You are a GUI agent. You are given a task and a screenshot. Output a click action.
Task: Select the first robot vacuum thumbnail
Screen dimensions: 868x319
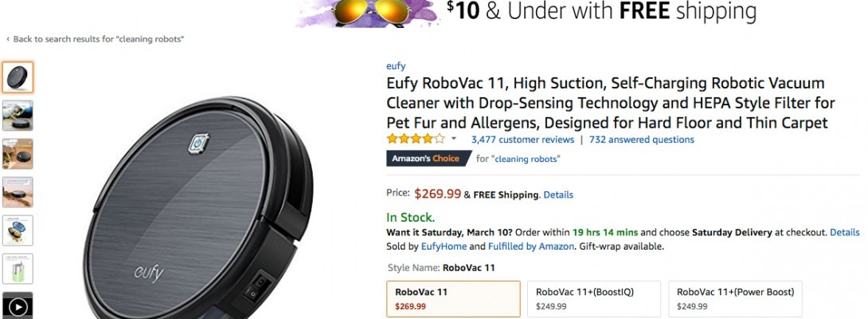(18, 77)
